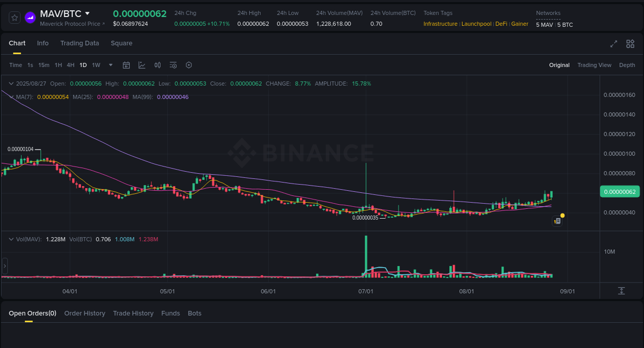644x348 pixels.
Task: Open the Maverick Protocol Price link
Action: coord(72,24)
